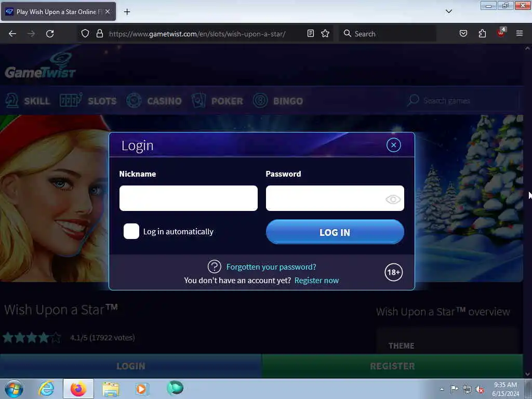
Task: Open the CASINO games menu
Action: pos(154,101)
